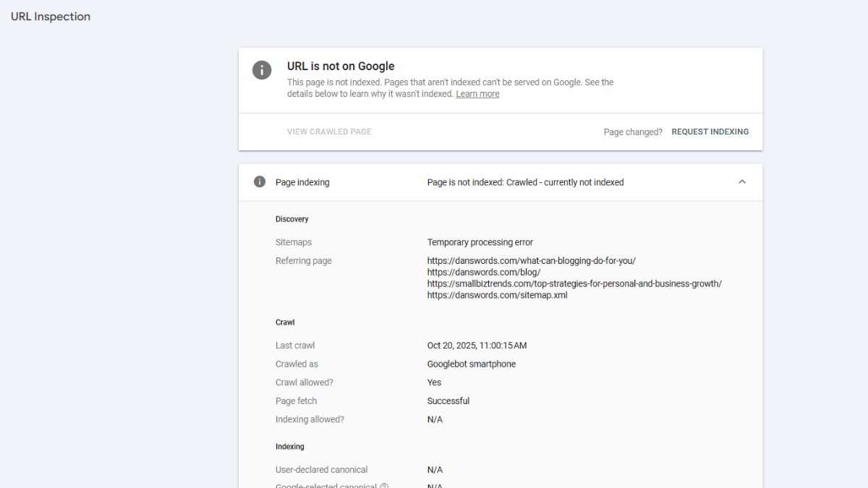Click the 'Page changed?' prompt text
This screenshot has height=488, width=868.
pyautogui.click(x=633, y=132)
